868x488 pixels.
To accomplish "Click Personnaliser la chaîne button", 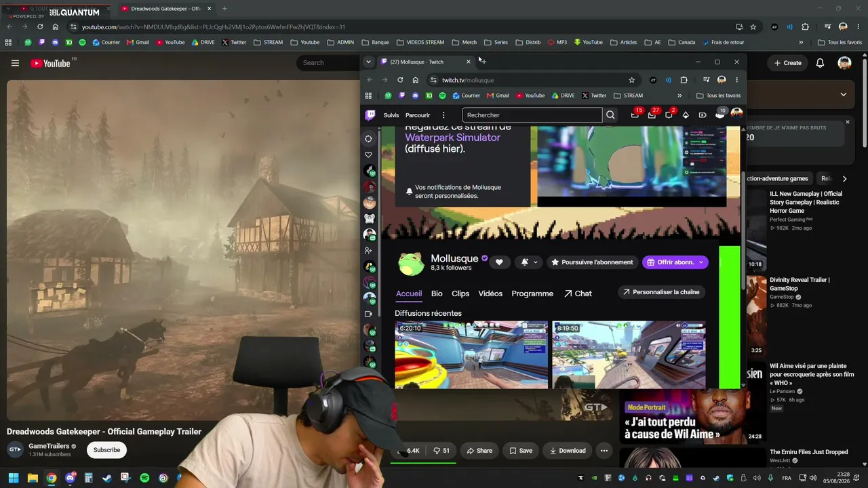I will coord(660,292).
